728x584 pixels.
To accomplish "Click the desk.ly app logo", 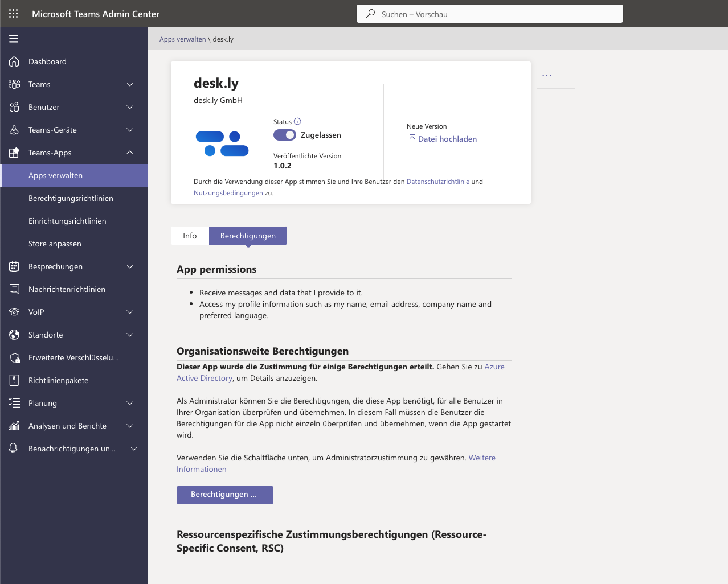I will click(222, 143).
